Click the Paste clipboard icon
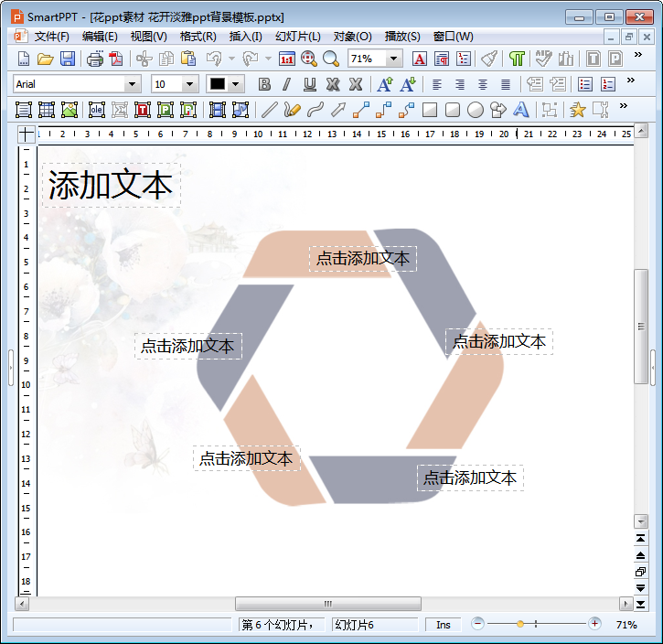The height and width of the screenshot is (644, 663). (188, 59)
